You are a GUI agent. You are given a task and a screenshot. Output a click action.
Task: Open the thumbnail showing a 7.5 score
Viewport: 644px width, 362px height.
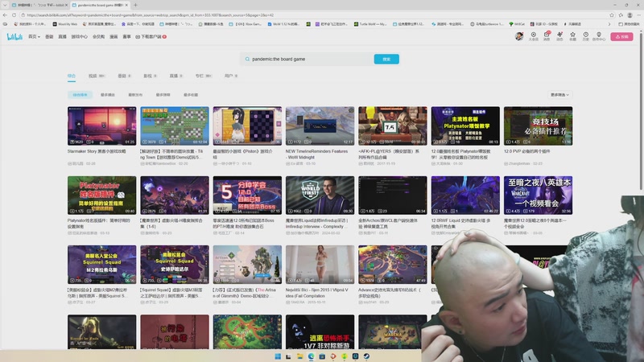[x=393, y=126]
